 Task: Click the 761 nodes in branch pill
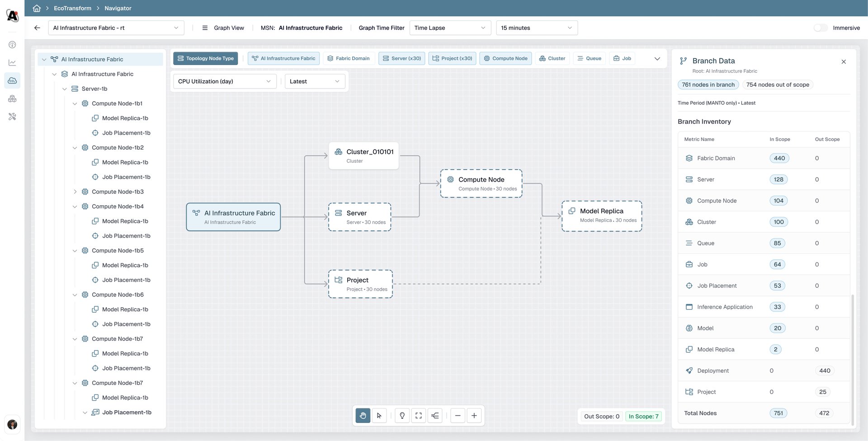coord(708,84)
